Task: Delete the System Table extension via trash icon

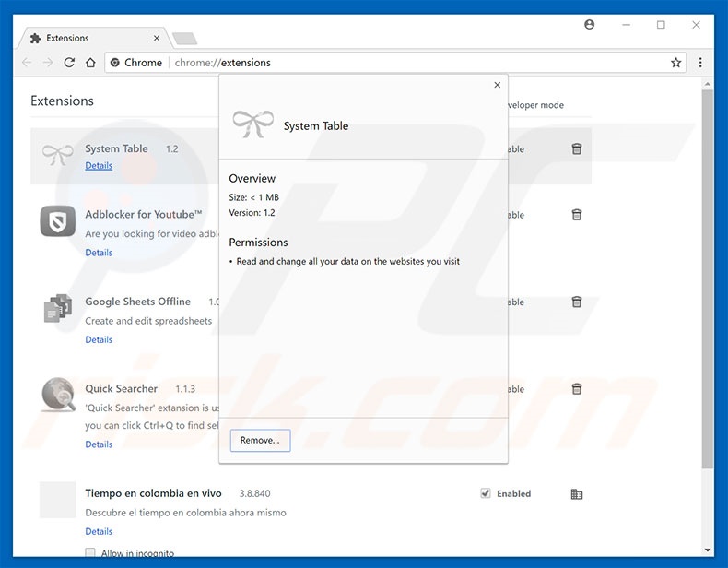Action: pyautogui.click(x=577, y=148)
